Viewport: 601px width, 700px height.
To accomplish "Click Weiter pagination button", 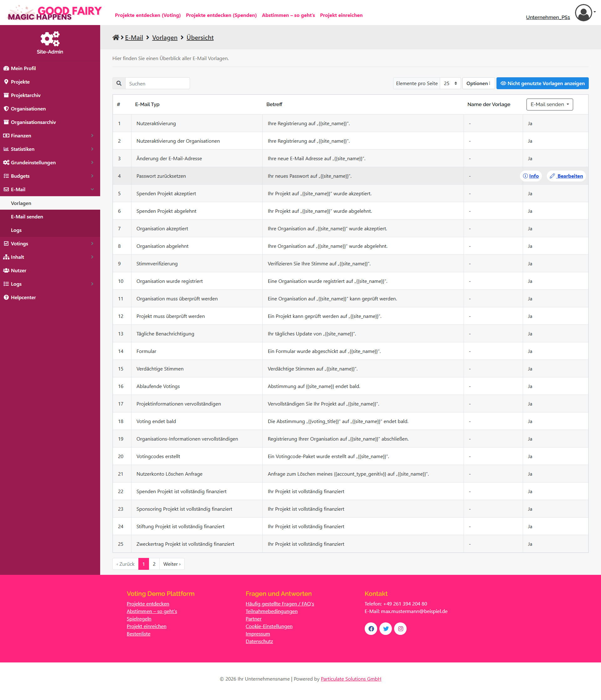I will [172, 564].
